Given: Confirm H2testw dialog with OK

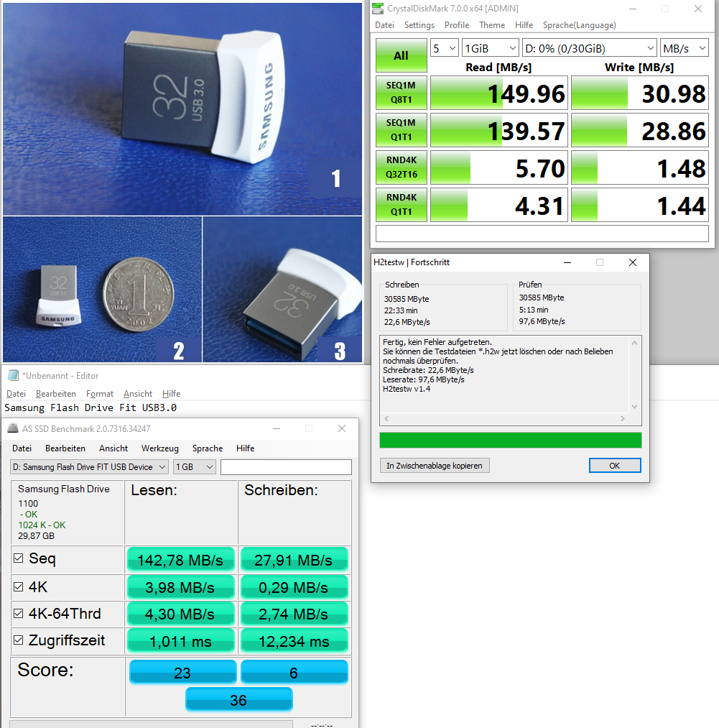Looking at the screenshot, I should coord(615,466).
